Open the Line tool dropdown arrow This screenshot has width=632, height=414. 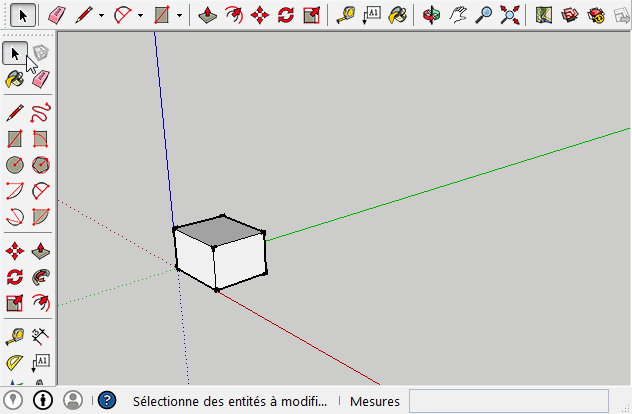click(101, 16)
